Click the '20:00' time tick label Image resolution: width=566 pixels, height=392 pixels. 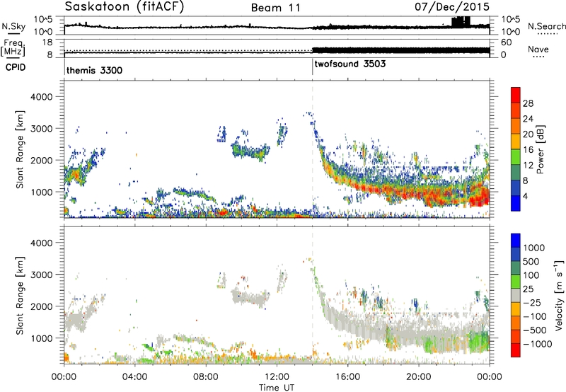tap(418, 377)
